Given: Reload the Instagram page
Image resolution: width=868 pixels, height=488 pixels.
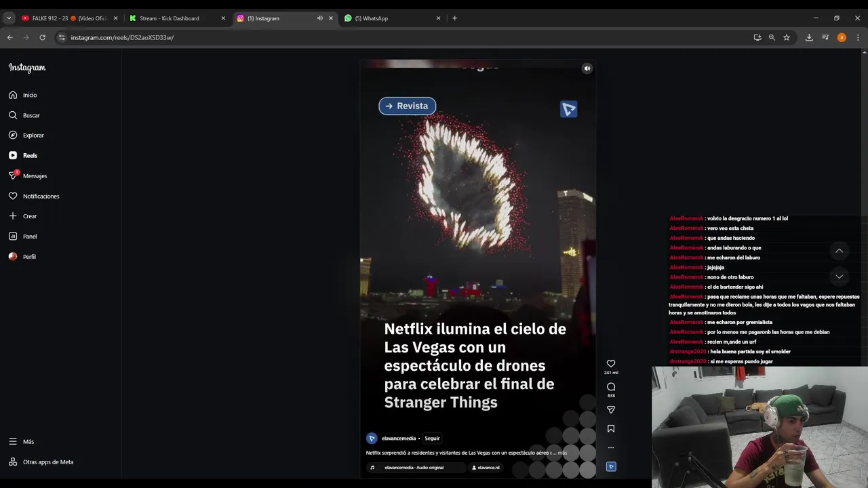Looking at the screenshot, I should coord(42,37).
